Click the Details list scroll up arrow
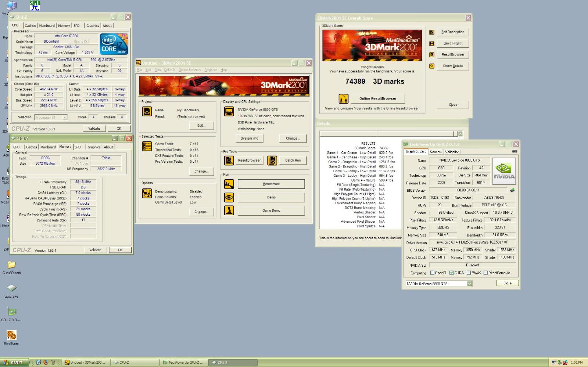 (460, 134)
